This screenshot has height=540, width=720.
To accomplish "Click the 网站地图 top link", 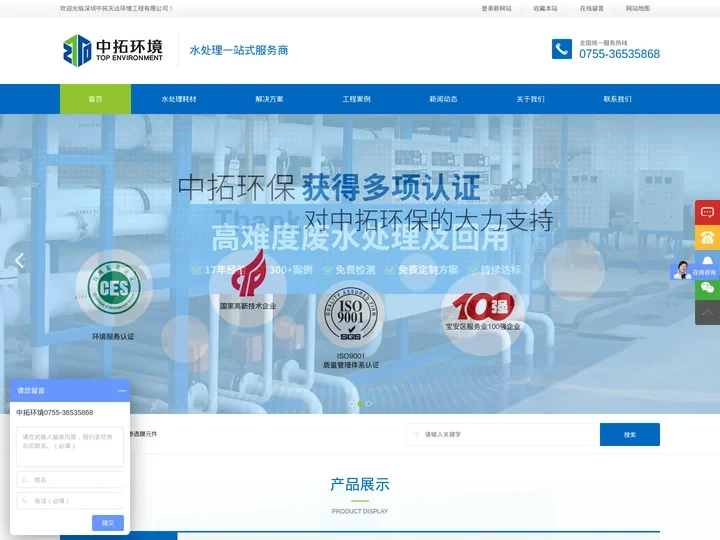I will point(638,8).
